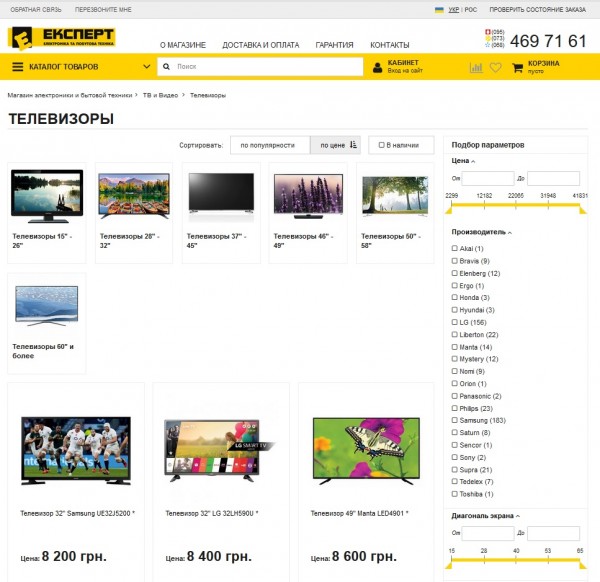Click Проверить состояние заказа link
600x582 pixels.
point(538,10)
